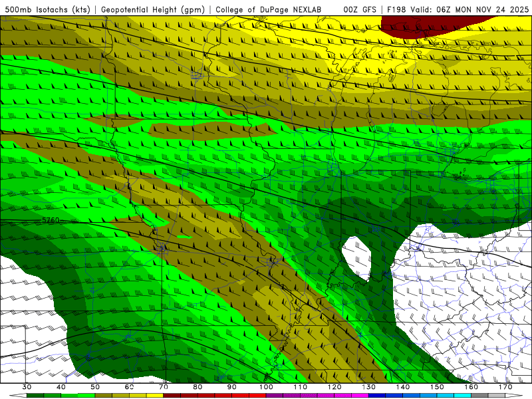Click the 'Valid: 06Z MON NOV 24 2025' text
Image resolution: width=532 pixels, height=399 pixels.
tap(469, 9)
